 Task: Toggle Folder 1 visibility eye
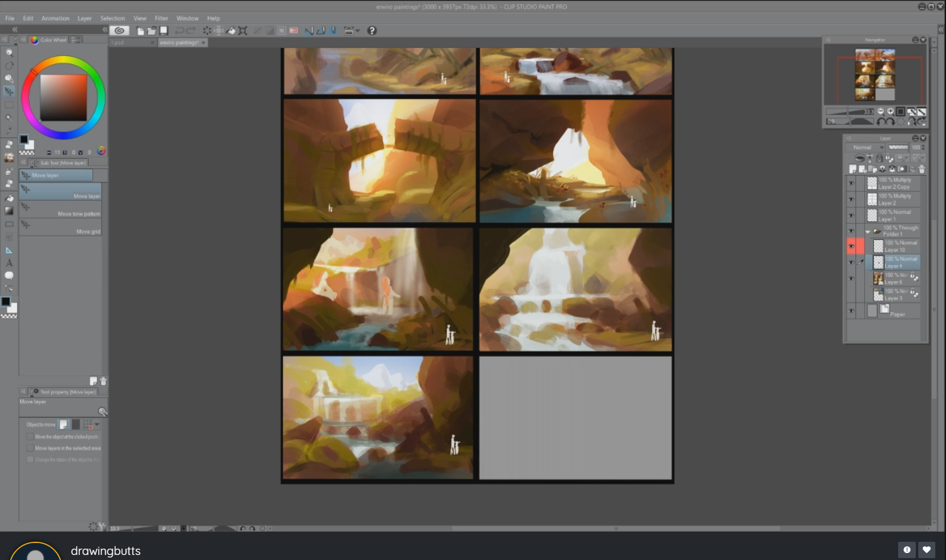[851, 231]
